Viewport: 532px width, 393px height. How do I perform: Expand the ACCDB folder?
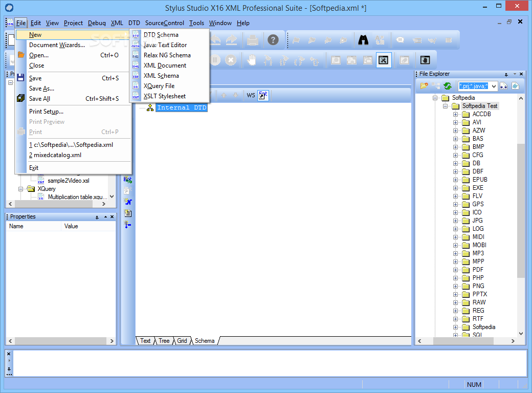click(x=456, y=115)
